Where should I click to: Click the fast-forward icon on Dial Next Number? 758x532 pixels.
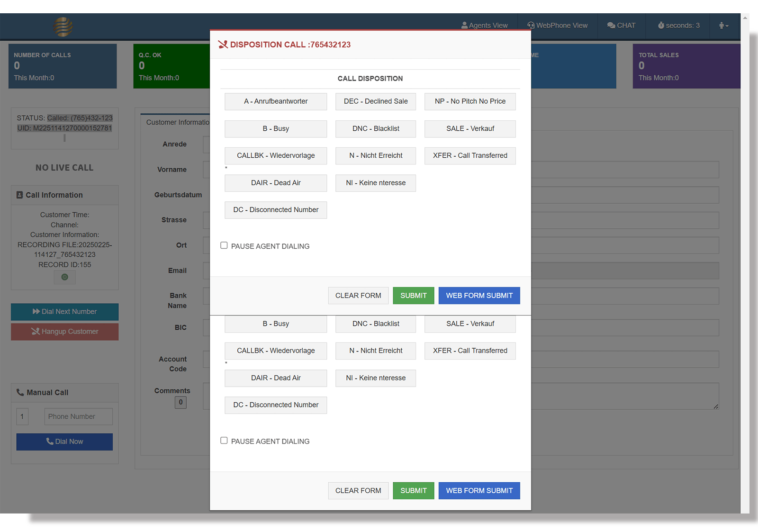(x=36, y=311)
